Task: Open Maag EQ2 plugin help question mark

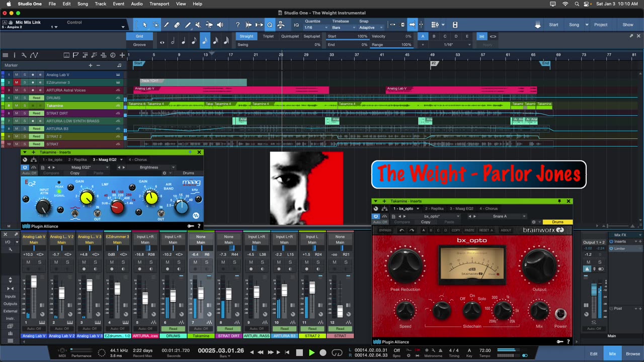Action: (x=199, y=226)
